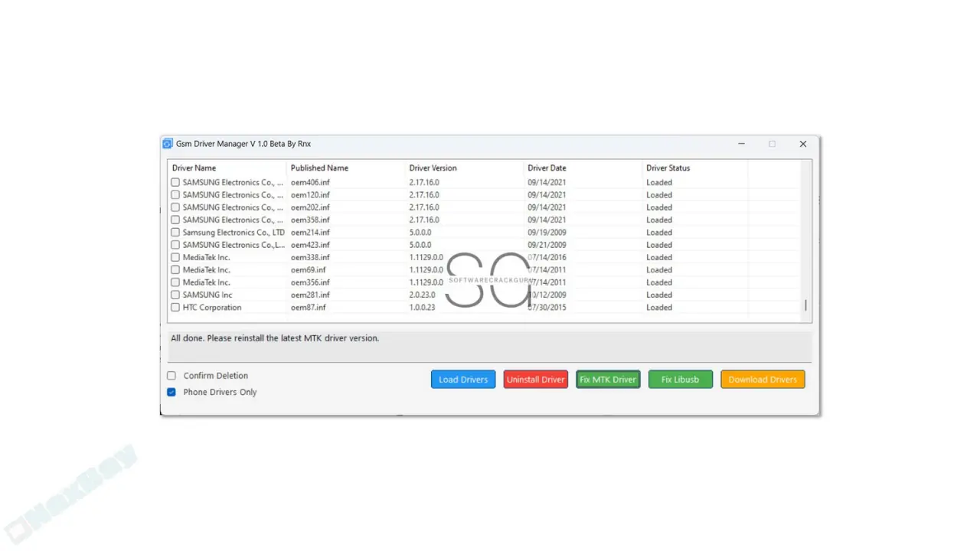Enable the Confirm Deletion checkbox
This screenshot has height=551, width=980.
pos(171,375)
